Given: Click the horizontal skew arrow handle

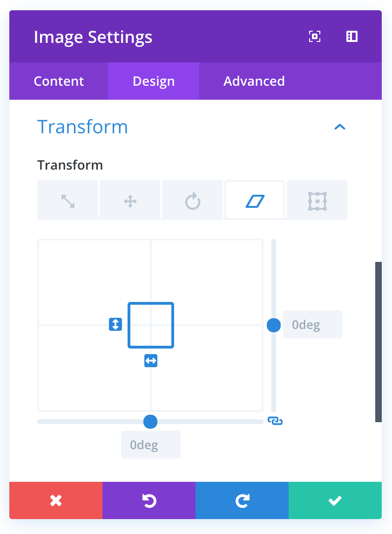Looking at the screenshot, I should [x=151, y=360].
